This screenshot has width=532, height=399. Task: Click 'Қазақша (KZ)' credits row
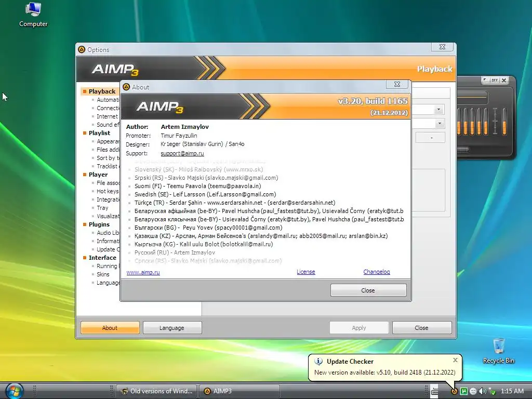point(261,236)
